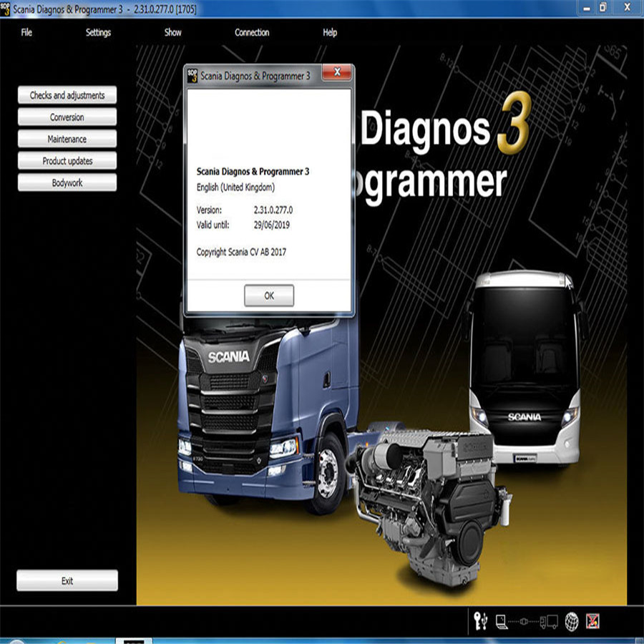Click the laptop computer connection icon
The height and width of the screenshot is (644, 644).
tap(502, 620)
